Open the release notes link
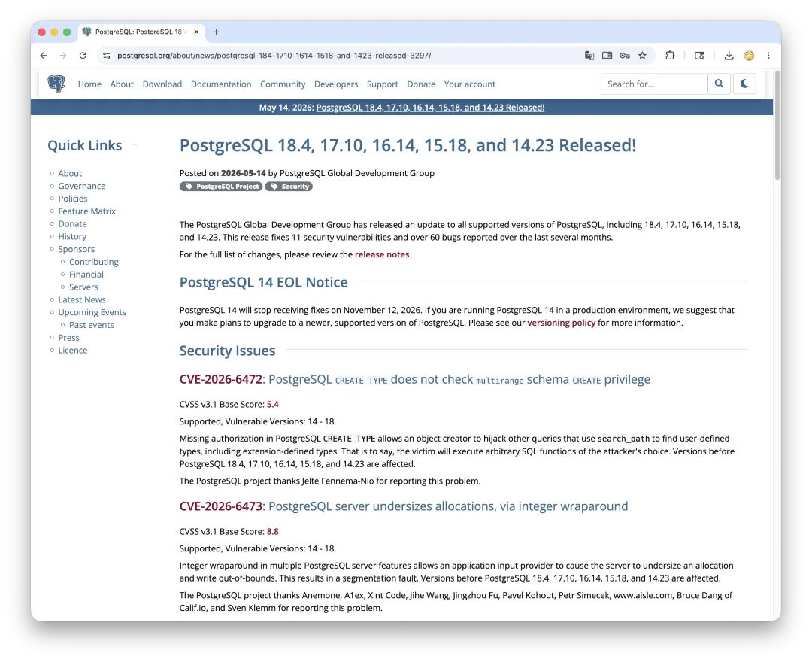This screenshot has width=812, height=662. (382, 254)
